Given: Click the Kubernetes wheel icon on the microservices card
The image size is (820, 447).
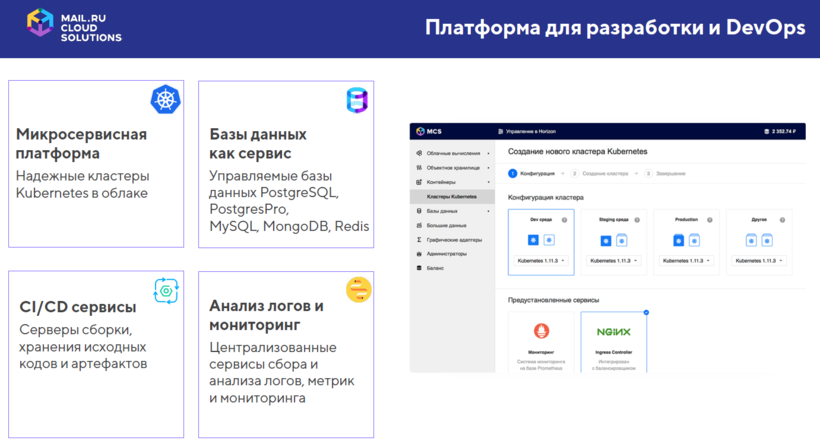Looking at the screenshot, I should (165, 99).
